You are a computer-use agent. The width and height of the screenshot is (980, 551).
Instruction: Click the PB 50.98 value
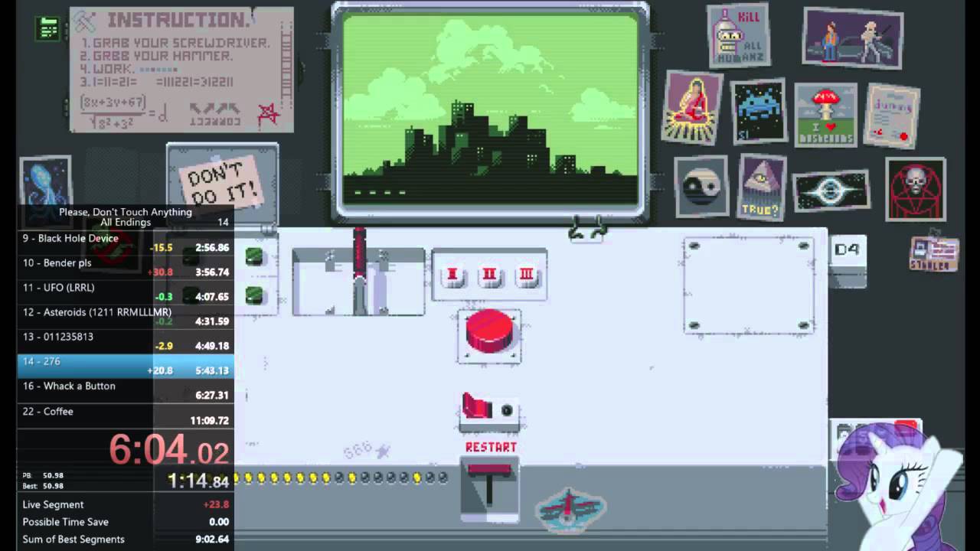[x=53, y=475]
